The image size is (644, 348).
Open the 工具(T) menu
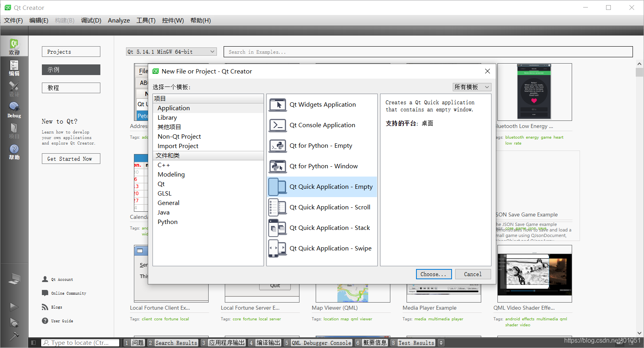(x=146, y=21)
